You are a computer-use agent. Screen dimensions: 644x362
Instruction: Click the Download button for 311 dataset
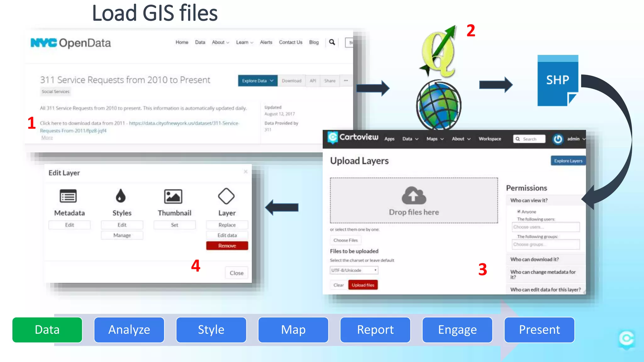click(291, 81)
